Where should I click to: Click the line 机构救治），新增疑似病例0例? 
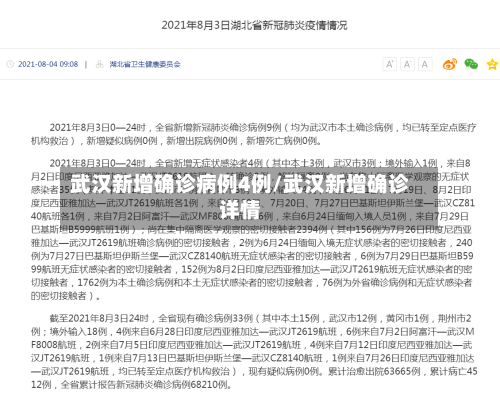pyautogui.click(x=177, y=141)
